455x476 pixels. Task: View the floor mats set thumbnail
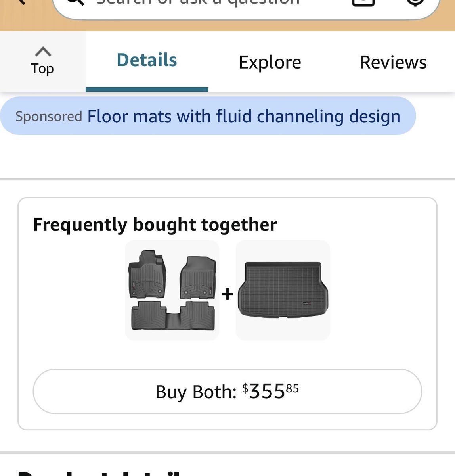(172, 290)
